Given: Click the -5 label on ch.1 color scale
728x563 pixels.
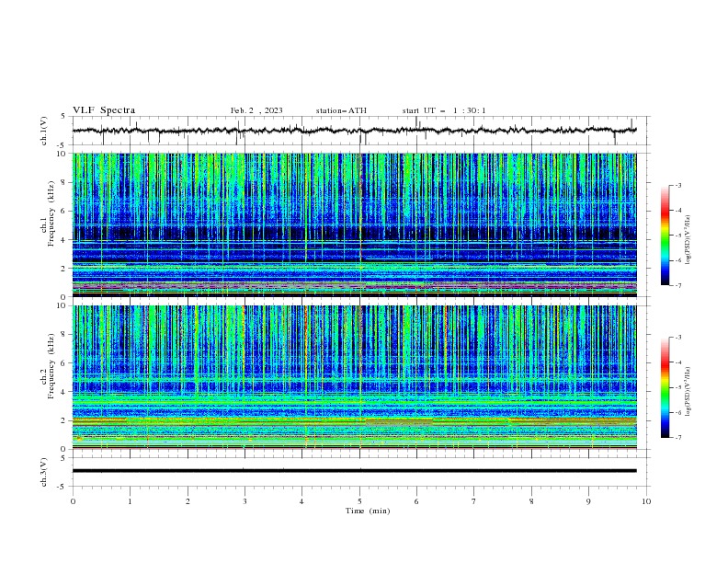Looking at the screenshot, I should [x=677, y=236].
